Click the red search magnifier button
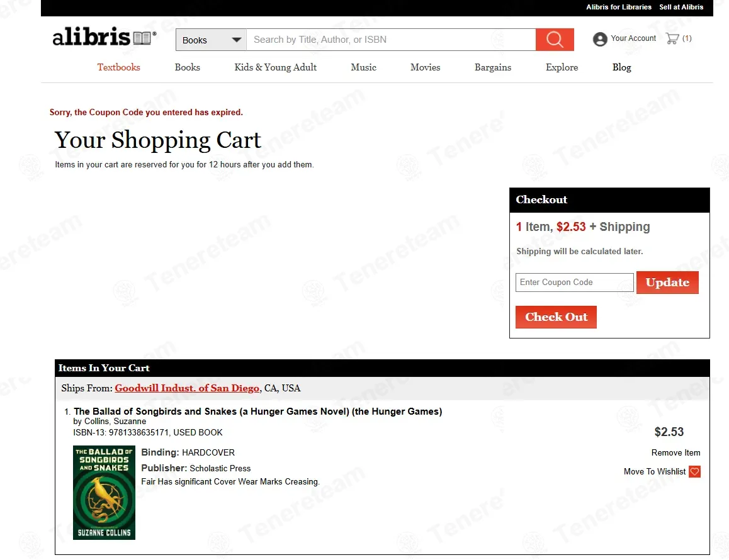729x560 pixels. pos(555,40)
